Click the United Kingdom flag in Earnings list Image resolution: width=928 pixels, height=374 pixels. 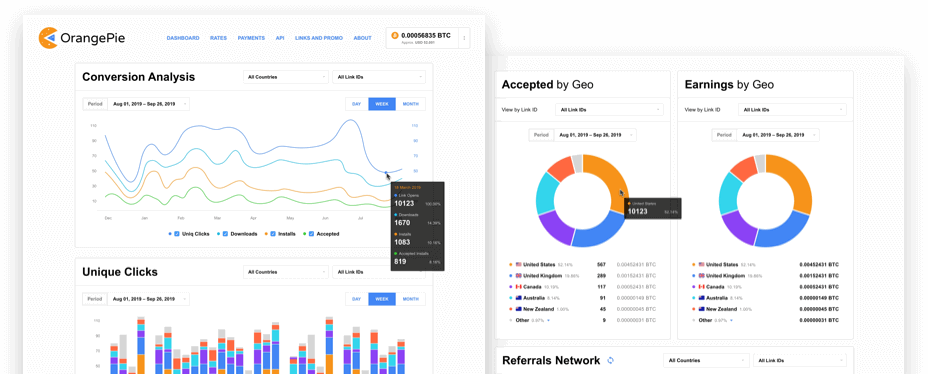pos(701,276)
